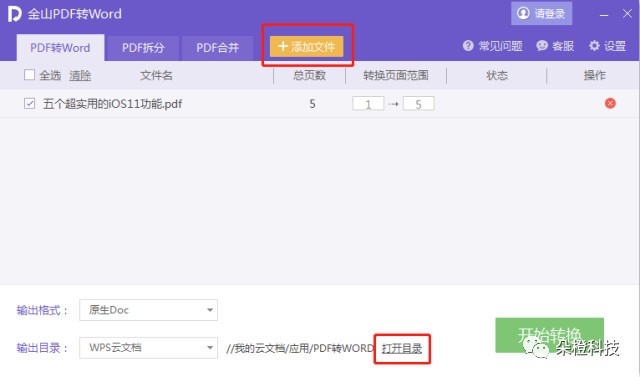
Task: Click the 操作 column header
Action: click(x=594, y=75)
